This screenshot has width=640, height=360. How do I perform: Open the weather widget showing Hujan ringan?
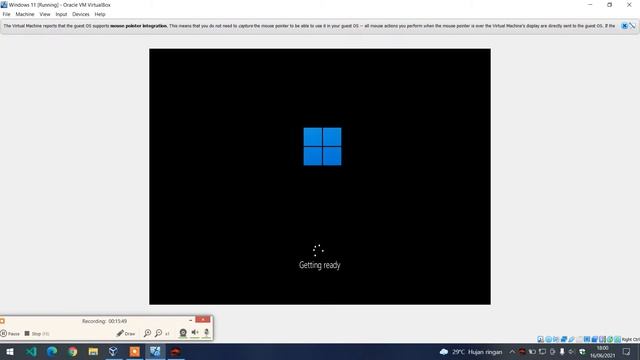[471, 351]
